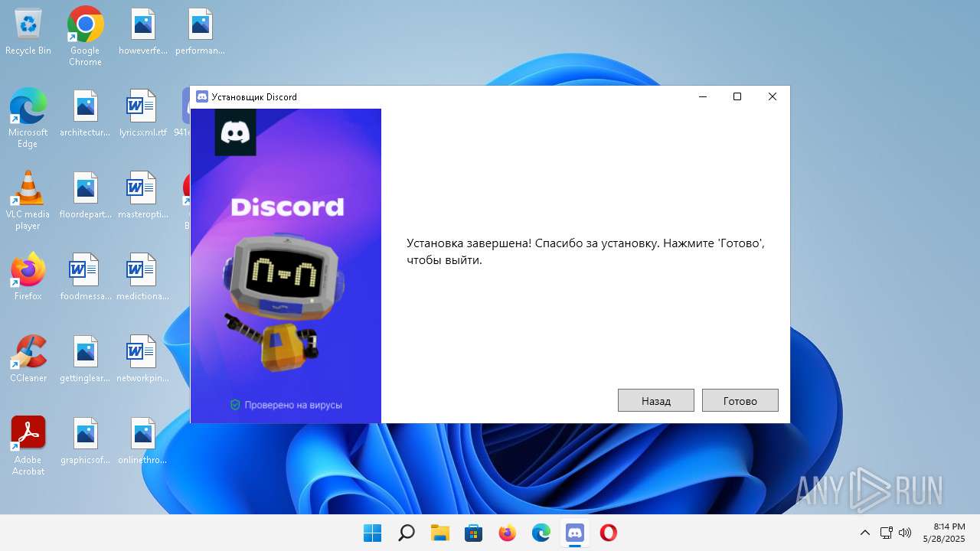Open Microsoft Store from taskbar
The height and width of the screenshot is (551, 980).
pos(474,533)
